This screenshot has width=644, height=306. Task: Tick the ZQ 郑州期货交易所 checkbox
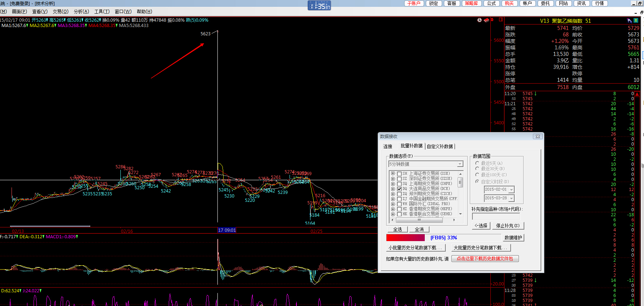click(399, 194)
